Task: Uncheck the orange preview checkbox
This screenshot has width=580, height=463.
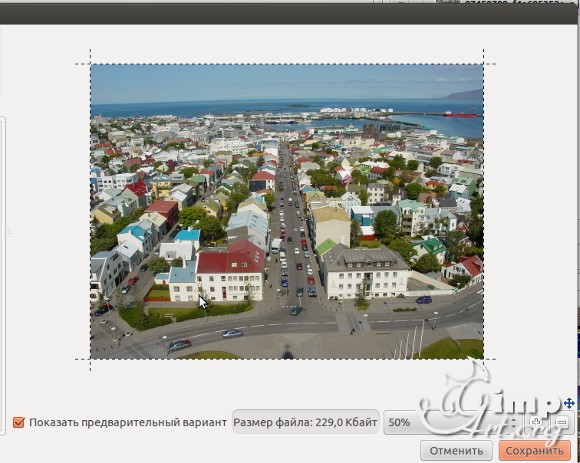Action: coord(18,422)
